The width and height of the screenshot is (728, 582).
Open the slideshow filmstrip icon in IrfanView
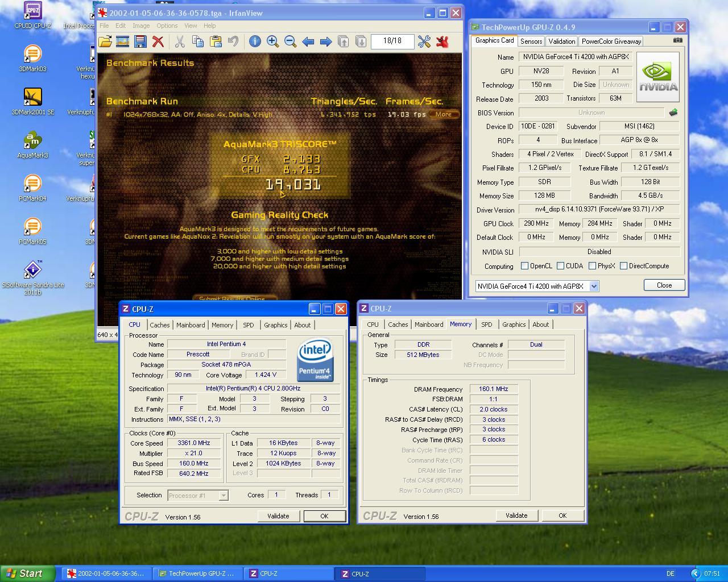coord(122,41)
